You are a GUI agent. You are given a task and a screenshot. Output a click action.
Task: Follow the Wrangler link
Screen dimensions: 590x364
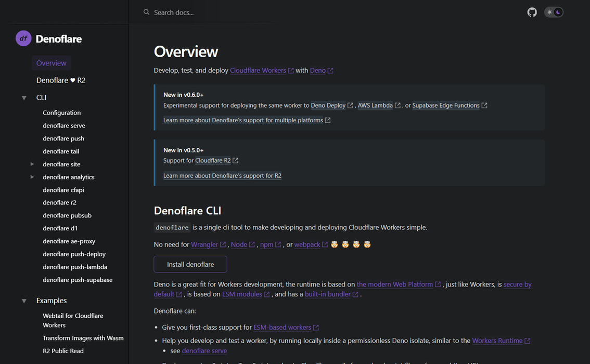pos(204,244)
